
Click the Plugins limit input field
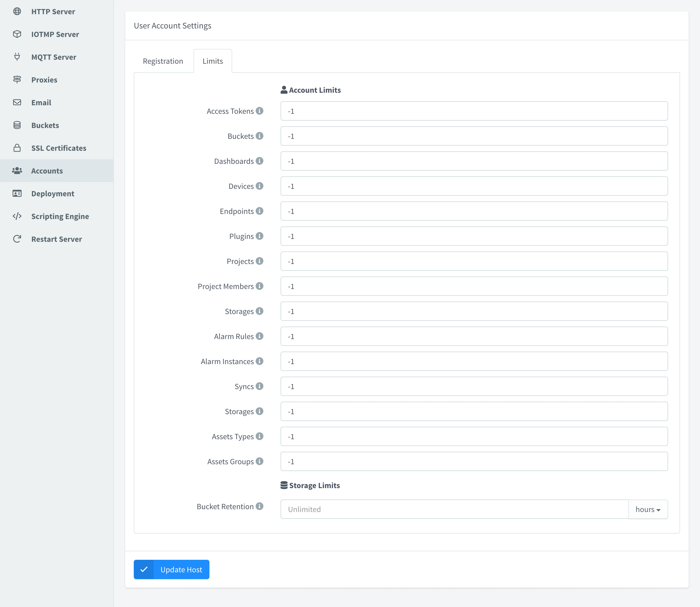point(474,236)
